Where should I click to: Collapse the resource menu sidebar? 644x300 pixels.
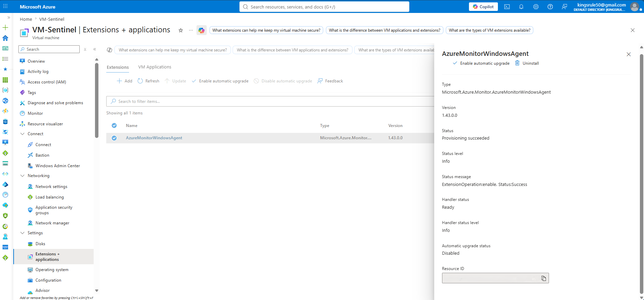coord(95,49)
